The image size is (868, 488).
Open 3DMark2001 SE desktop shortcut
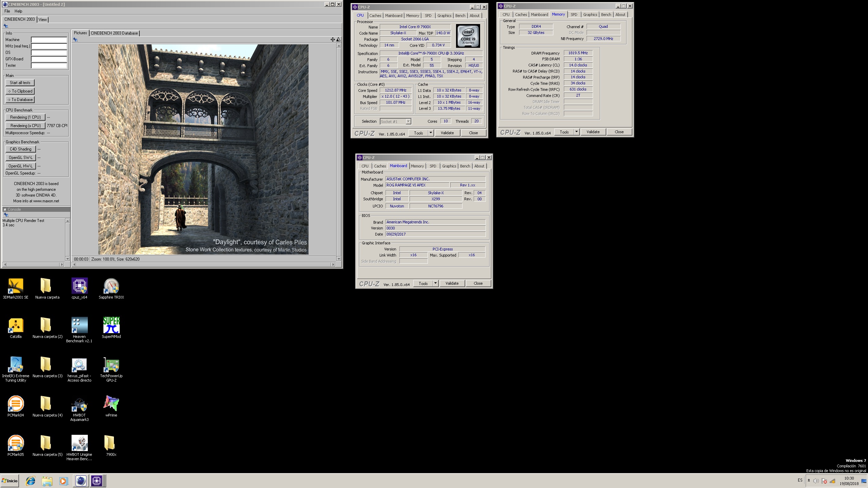coord(16,288)
